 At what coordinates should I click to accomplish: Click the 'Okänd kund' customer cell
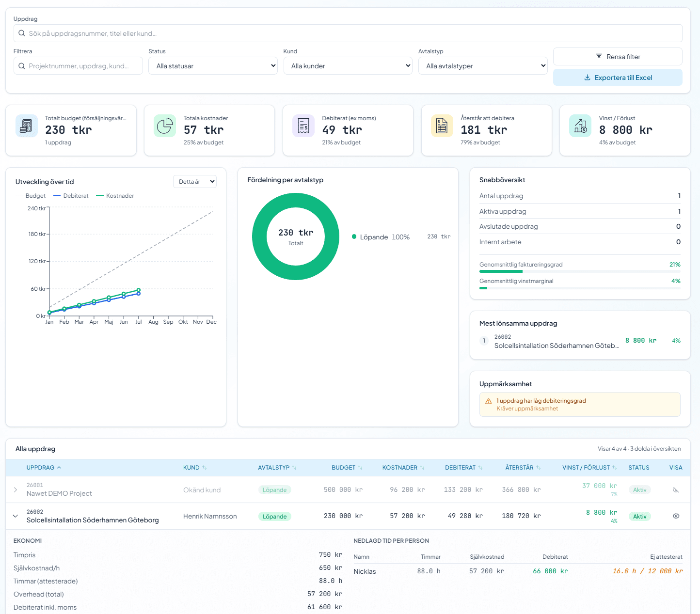click(x=202, y=490)
